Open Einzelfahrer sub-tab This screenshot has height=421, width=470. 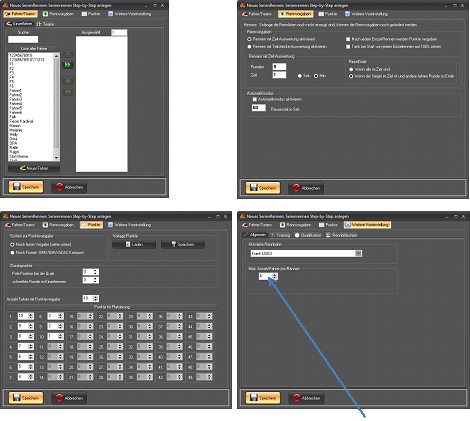coord(19,24)
